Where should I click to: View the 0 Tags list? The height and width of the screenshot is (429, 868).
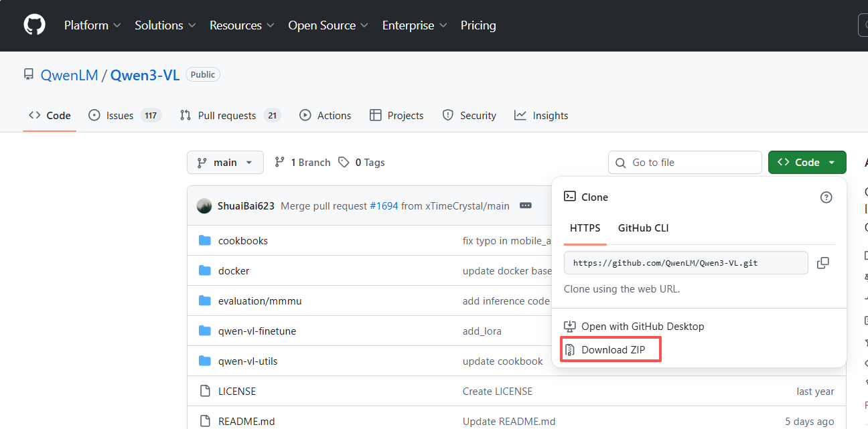pyautogui.click(x=362, y=162)
